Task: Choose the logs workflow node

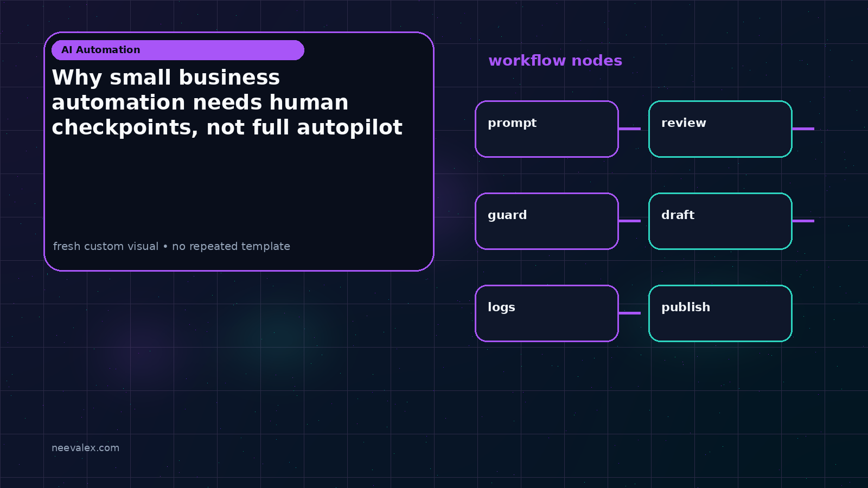Action: tap(547, 313)
